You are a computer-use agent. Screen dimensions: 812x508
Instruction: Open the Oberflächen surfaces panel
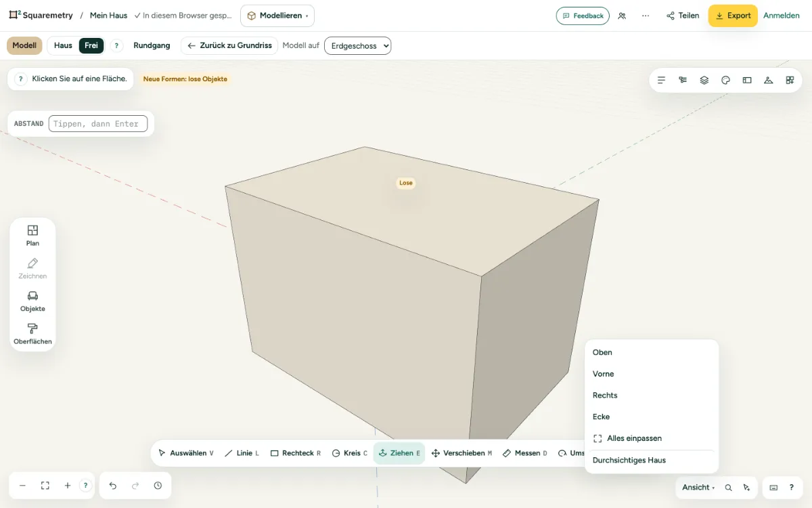point(32,334)
